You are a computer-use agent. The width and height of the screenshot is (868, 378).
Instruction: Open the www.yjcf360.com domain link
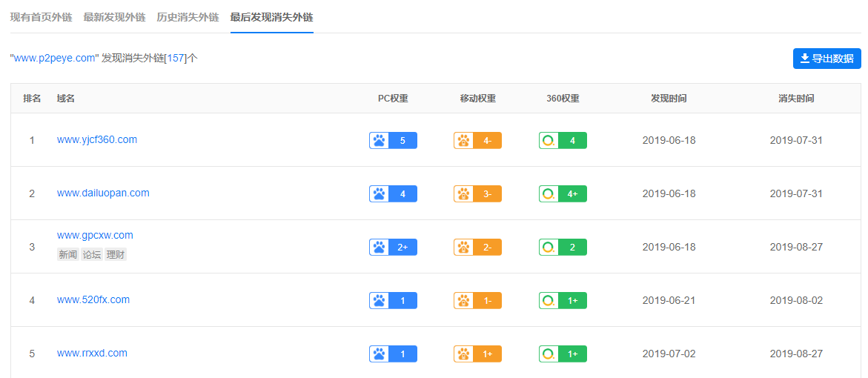click(97, 139)
